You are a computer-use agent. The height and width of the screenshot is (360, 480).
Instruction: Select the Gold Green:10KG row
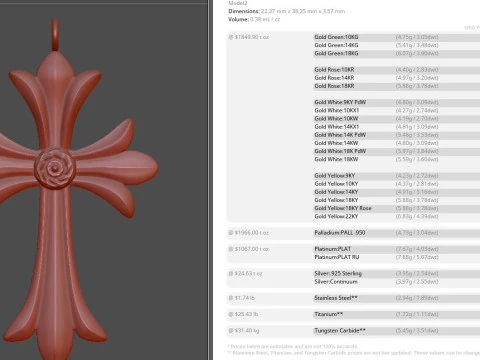pyautogui.click(x=397, y=37)
